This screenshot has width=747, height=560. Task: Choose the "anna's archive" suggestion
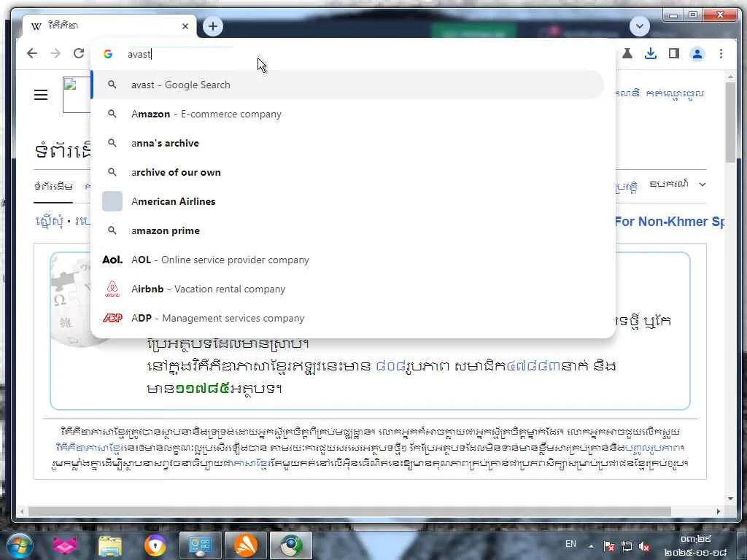[348, 144]
